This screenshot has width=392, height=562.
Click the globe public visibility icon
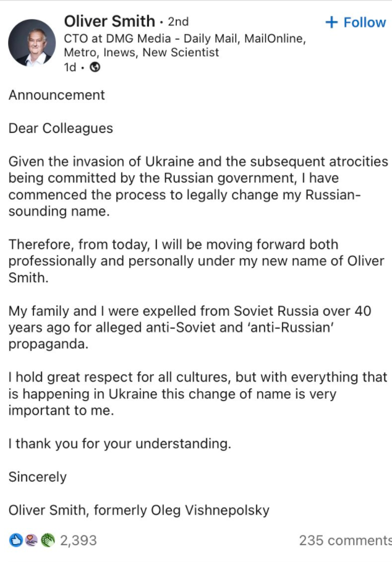pos(95,67)
